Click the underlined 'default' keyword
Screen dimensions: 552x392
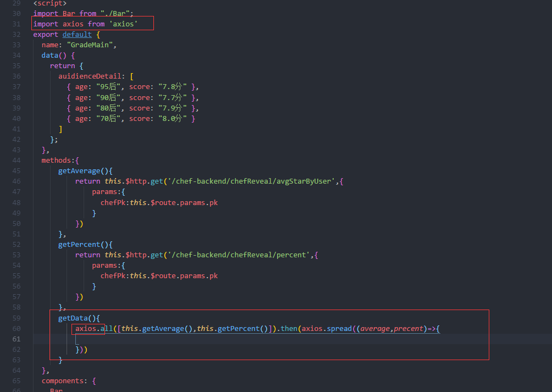coord(77,35)
